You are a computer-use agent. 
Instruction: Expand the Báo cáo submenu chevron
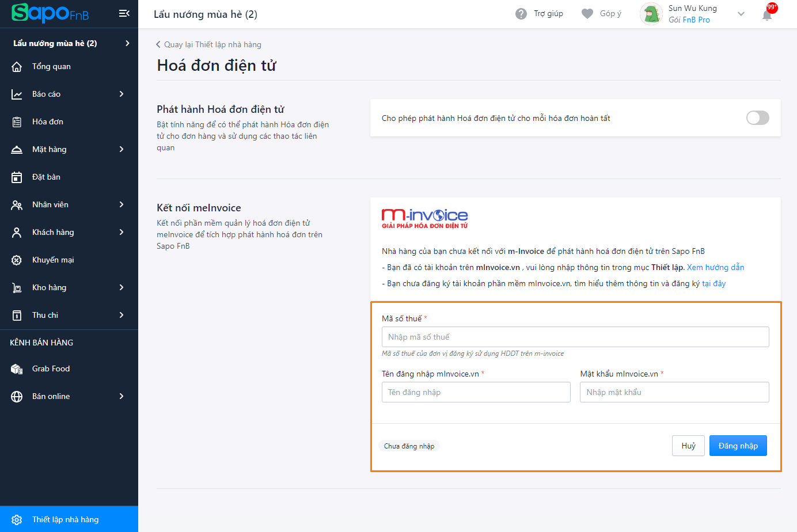coord(122,94)
